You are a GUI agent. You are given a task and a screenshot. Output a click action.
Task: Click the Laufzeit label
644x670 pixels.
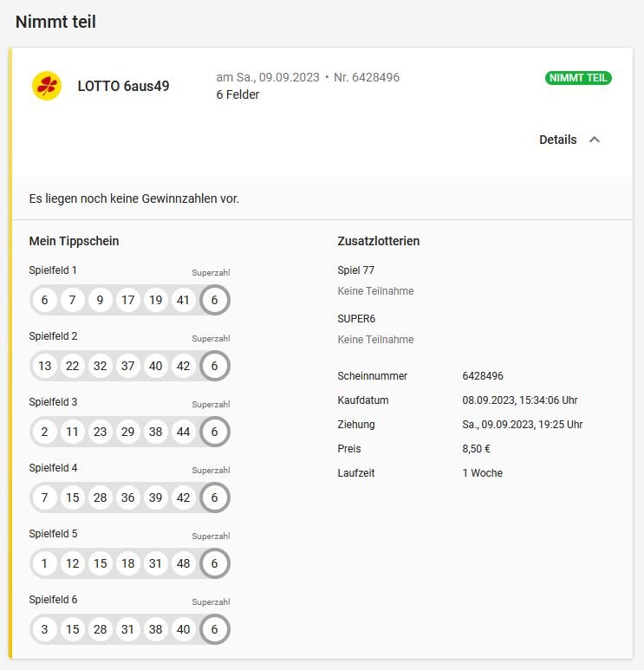point(355,473)
